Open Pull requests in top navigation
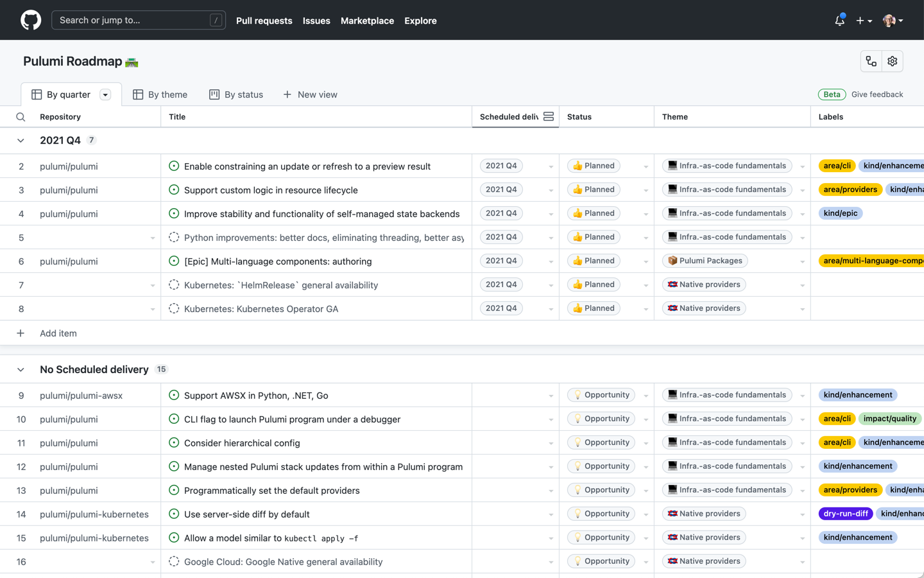The width and height of the screenshot is (924, 578). 264,21
